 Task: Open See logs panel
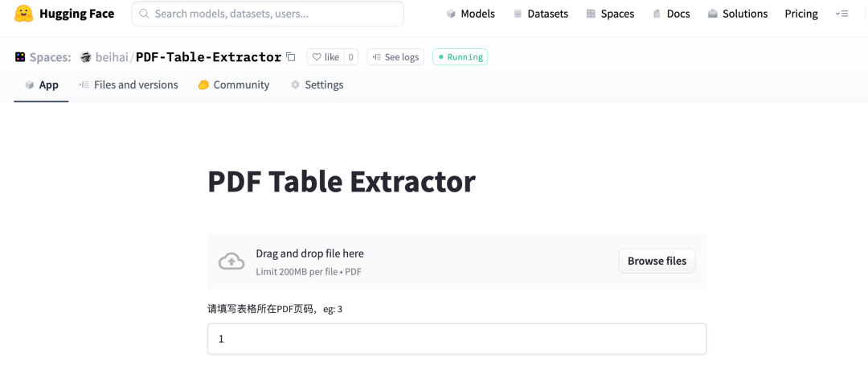coord(395,57)
